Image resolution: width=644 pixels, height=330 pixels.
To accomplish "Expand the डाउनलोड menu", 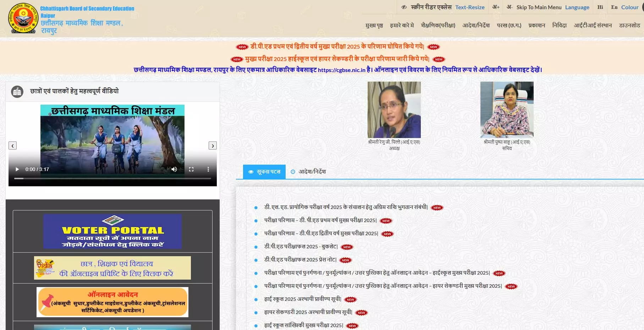I will 629,25.
